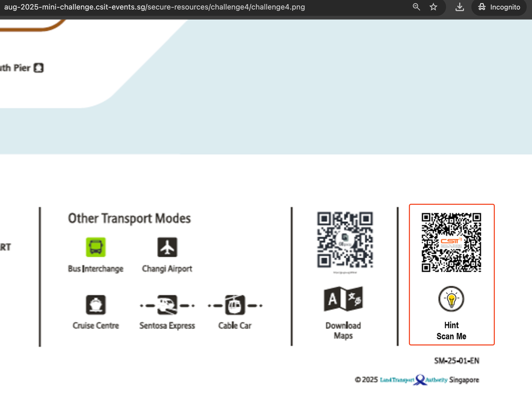
Task: Click the 'Other Transport Modes' heading
Action: tap(129, 219)
